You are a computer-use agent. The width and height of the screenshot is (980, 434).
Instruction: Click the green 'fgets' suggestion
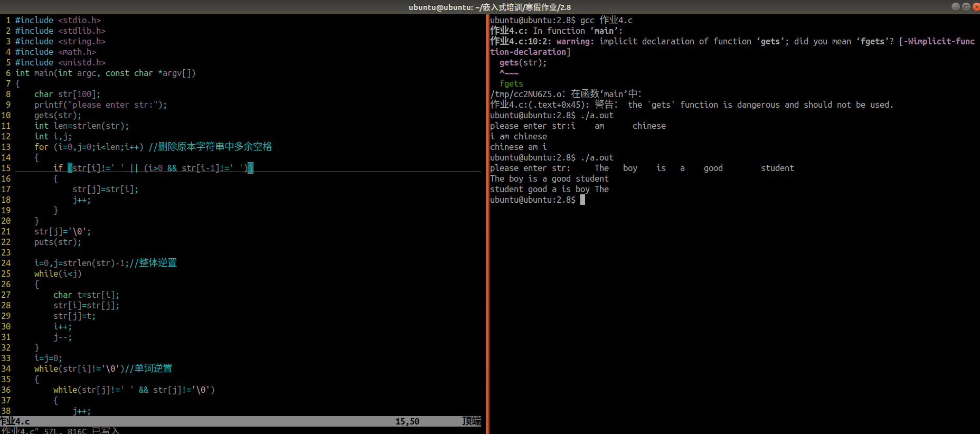click(511, 83)
